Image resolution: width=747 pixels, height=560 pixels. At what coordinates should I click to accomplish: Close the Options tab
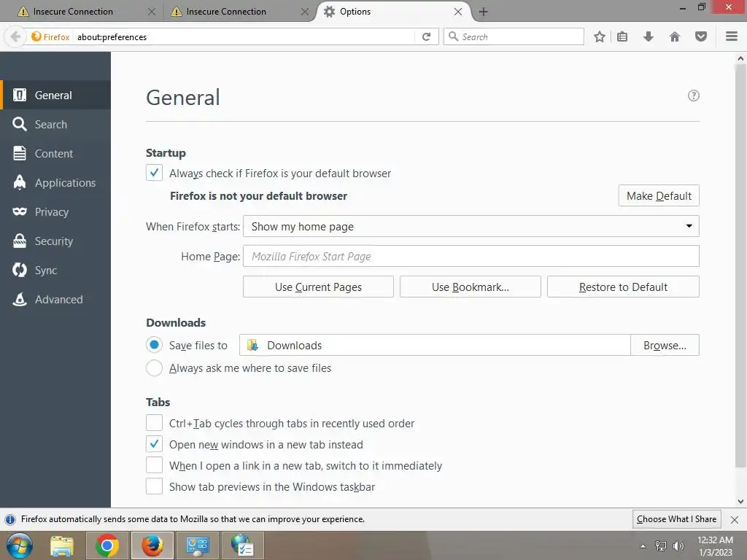[458, 12]
